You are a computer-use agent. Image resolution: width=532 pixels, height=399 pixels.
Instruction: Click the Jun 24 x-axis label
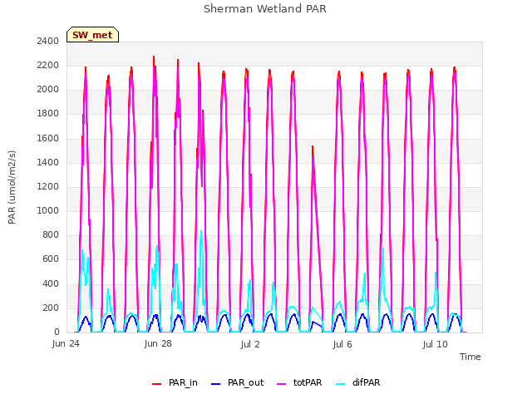pyautogui.click(x=66, y=344)
